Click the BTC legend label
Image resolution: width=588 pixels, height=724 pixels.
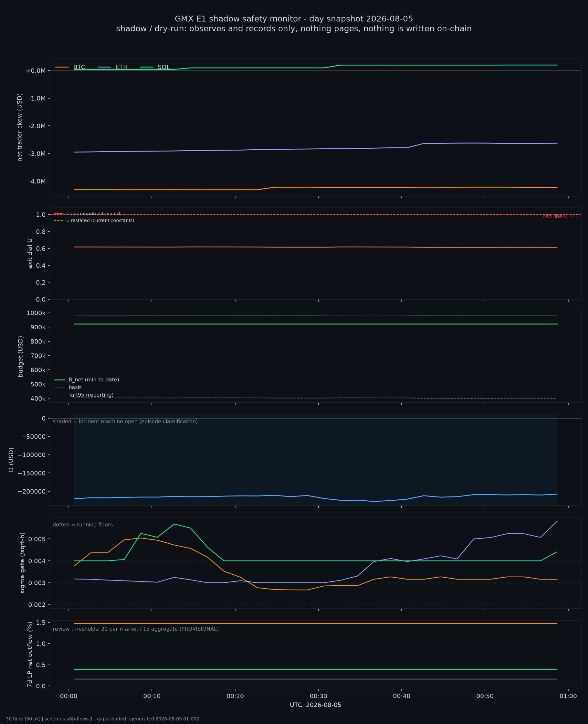click(79, 67)
